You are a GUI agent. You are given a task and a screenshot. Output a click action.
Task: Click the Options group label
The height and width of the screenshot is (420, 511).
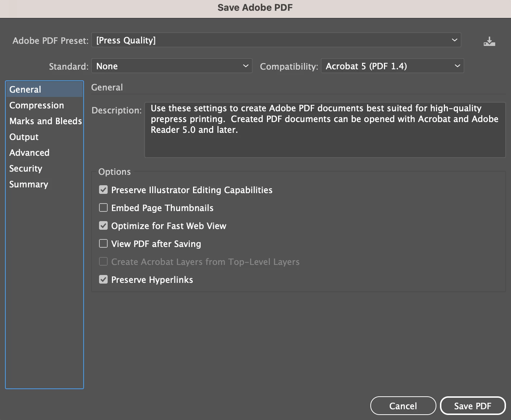[114, 172]
